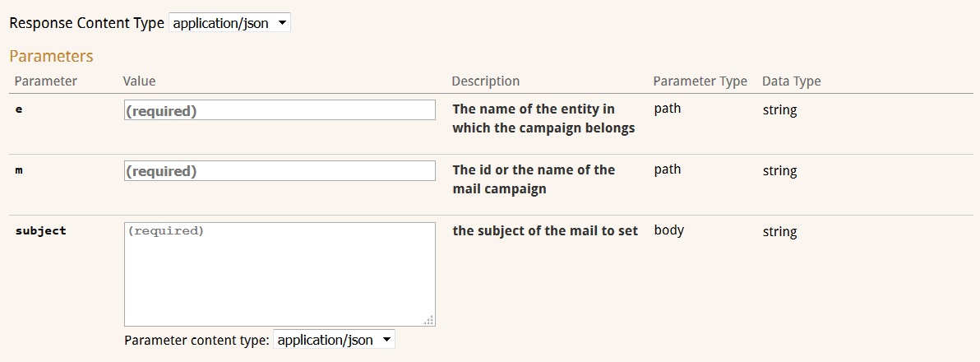The height and width of the screenshot is (362, 980).
Task: Expand the Parameter content type dropdown
Action: tap(334, 340)
